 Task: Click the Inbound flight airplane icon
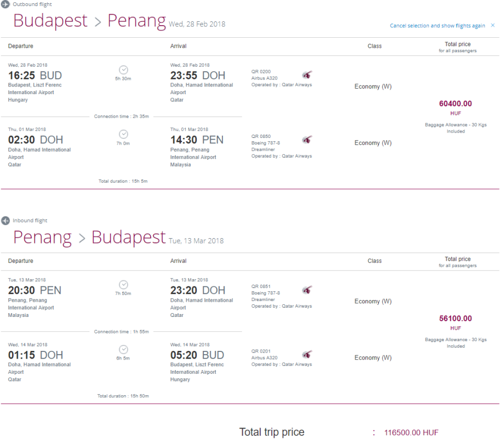(x=5, y=221)
